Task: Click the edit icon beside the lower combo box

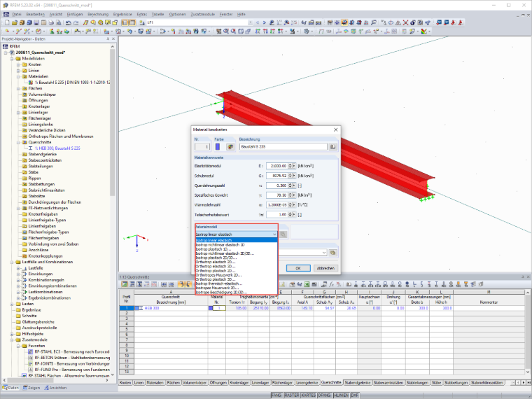Action: click(x=332, y=253)
